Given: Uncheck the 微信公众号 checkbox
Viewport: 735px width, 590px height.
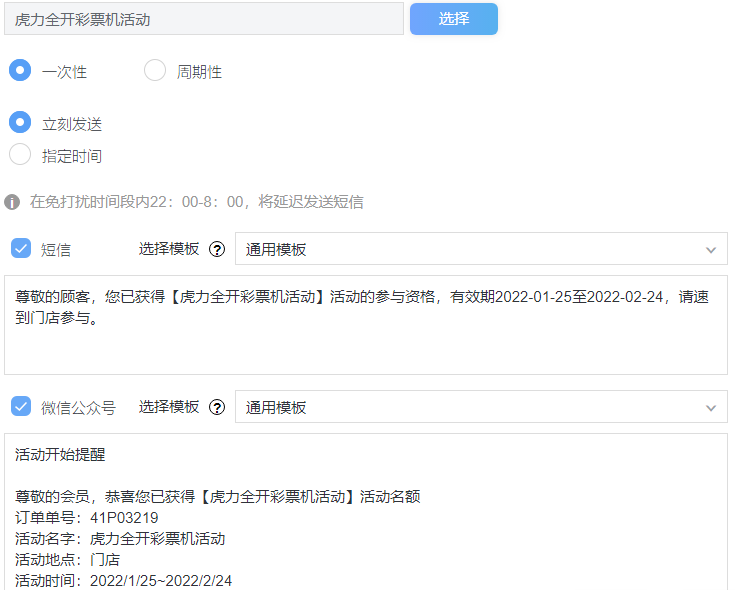Looking at the screenshot, I should click(x=21, y=406).
